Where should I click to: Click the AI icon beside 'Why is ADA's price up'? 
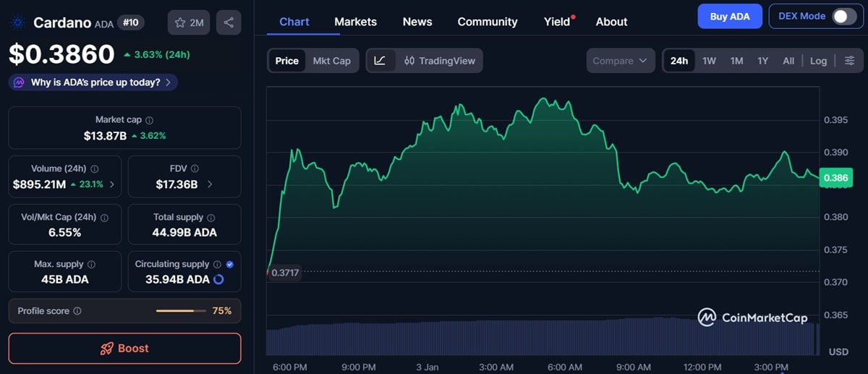click(19, 82)
